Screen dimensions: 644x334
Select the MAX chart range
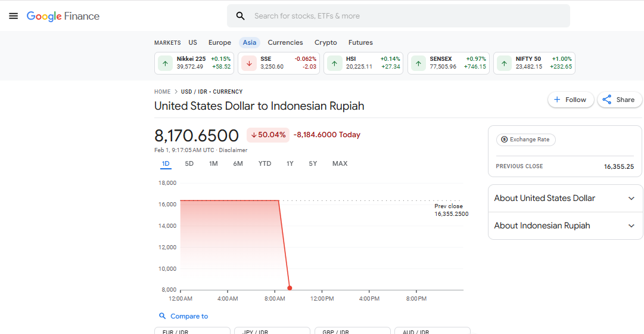340,163
